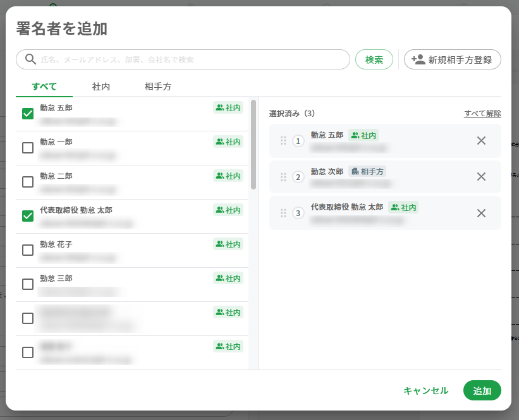Click 社内 badge in 勤怠 二郎 row
519x420 pixels.
pos(228,176)
